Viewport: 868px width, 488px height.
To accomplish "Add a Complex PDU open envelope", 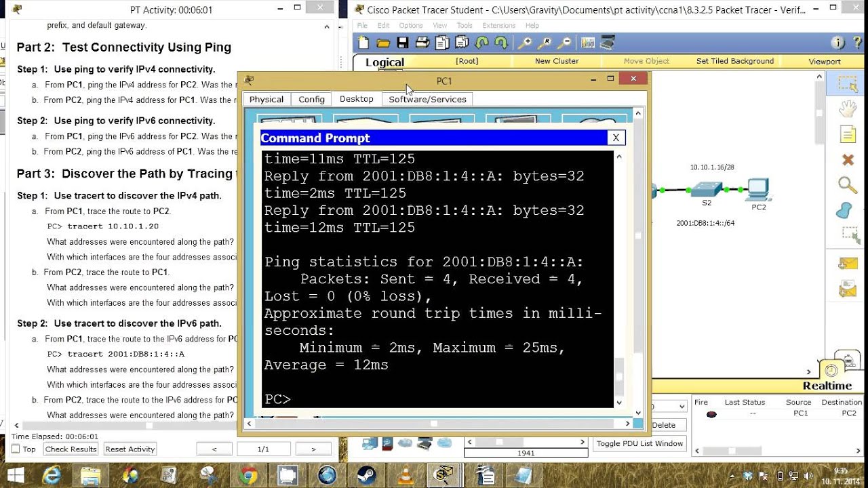I will pyautogui.click(x=848, y=289).
